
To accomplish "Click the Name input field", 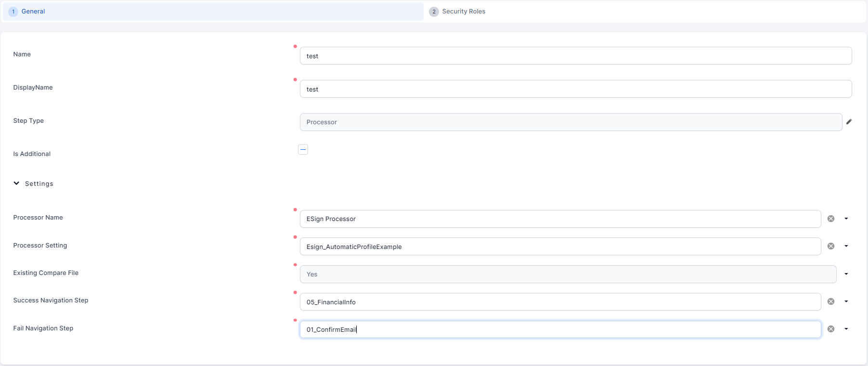I will point(575,56).
